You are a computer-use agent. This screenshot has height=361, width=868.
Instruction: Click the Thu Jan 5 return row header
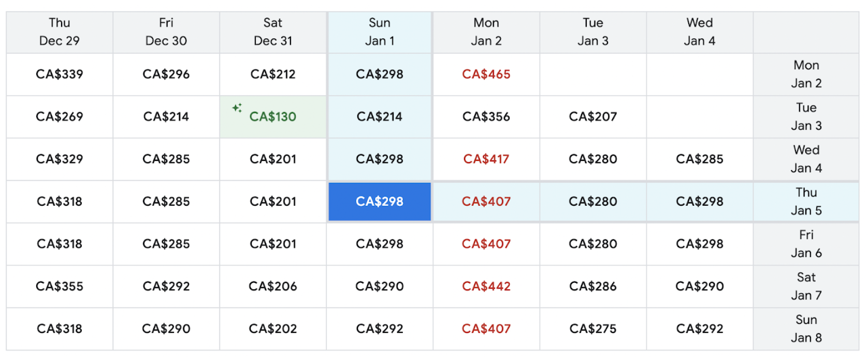click(x=806, y=202)
